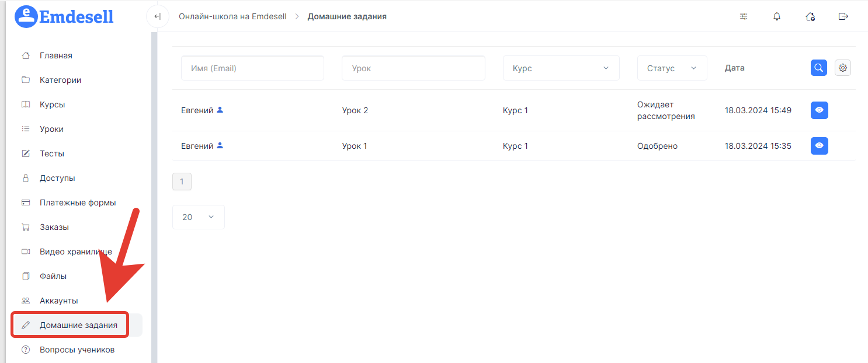The height and width of the screenshot is (363, 868).
Task: Click the list icon beside Уроки
Action: pos(26,129)
